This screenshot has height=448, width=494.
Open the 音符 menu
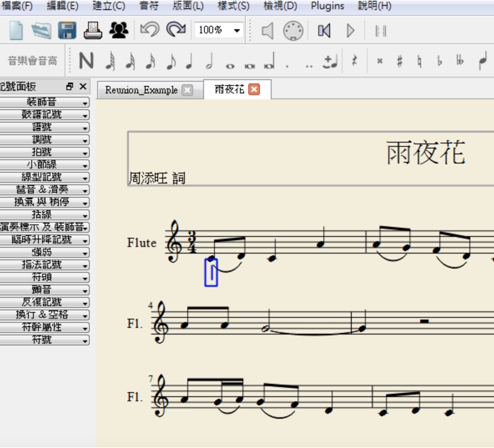tap(149, 6)
